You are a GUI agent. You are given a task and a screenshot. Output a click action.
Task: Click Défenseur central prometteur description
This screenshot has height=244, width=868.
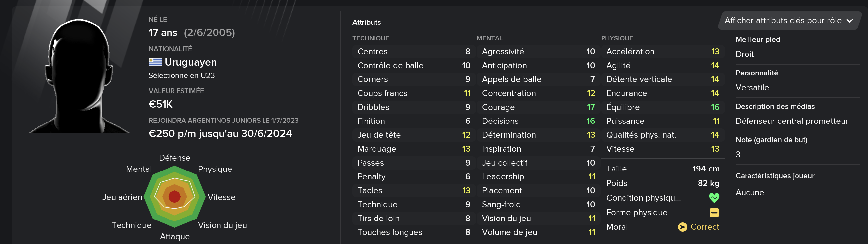[792, 121]
